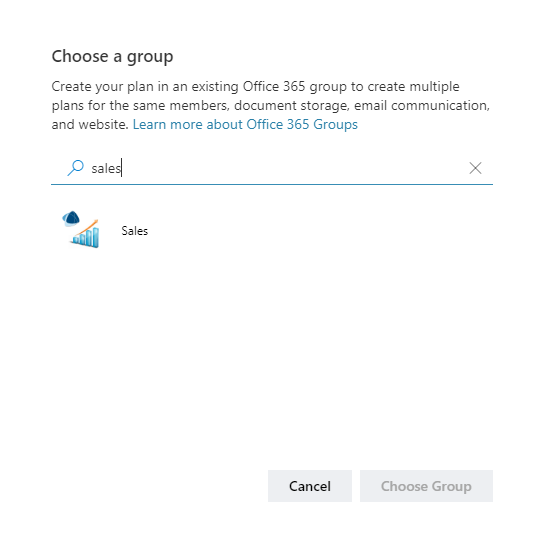Highlight the Sales row in search results
The image size is (544, 542).
[272, 230]
